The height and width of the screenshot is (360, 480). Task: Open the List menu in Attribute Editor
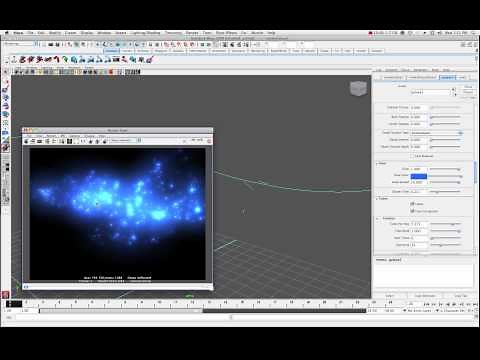(x=379, y=70)
